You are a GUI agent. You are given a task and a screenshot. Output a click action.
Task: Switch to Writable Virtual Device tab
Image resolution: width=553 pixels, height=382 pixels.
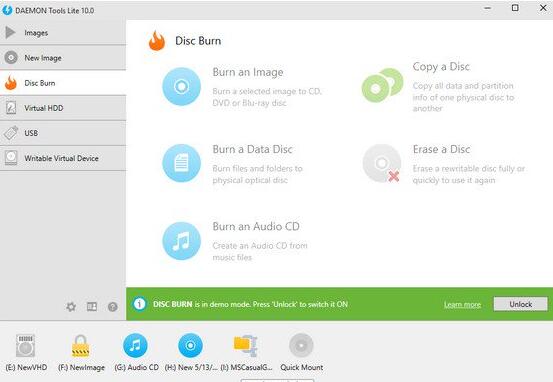point(63,158)
